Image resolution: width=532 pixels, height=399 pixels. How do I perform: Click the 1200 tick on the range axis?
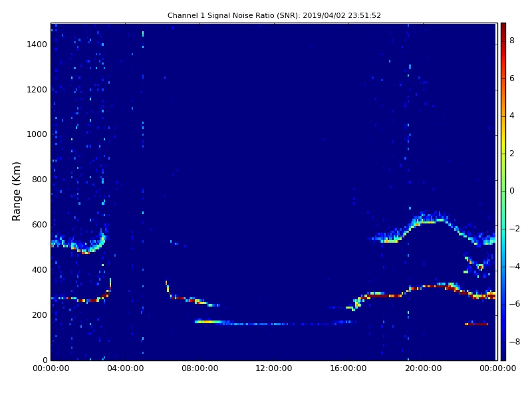pyautogui.click(x=37, y=90)
